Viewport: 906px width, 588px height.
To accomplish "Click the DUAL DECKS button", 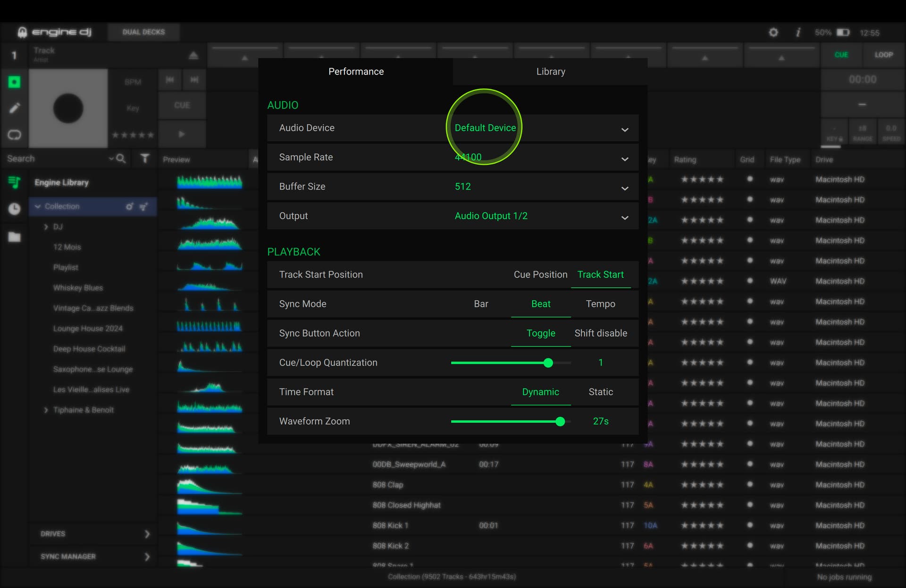I will pos(143,32).
